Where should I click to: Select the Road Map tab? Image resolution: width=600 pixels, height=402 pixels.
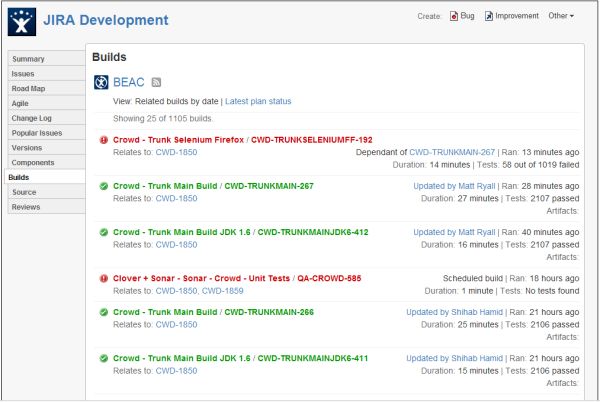(46, 88)
